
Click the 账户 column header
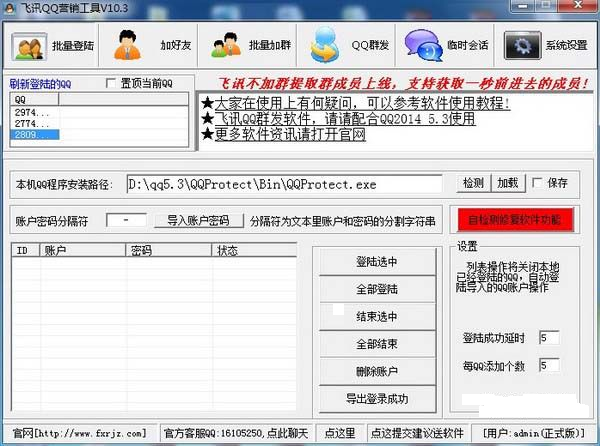coord(80,250)
